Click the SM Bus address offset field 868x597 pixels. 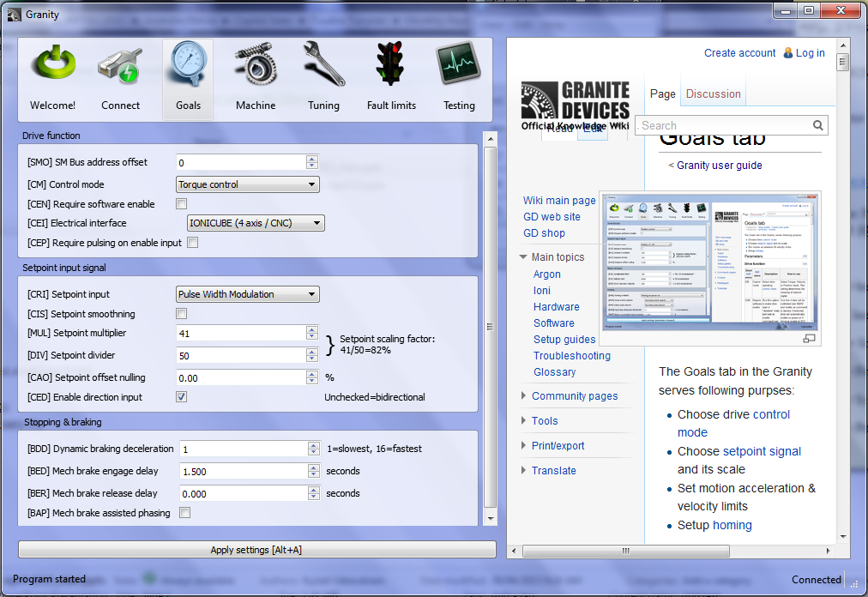241,162
